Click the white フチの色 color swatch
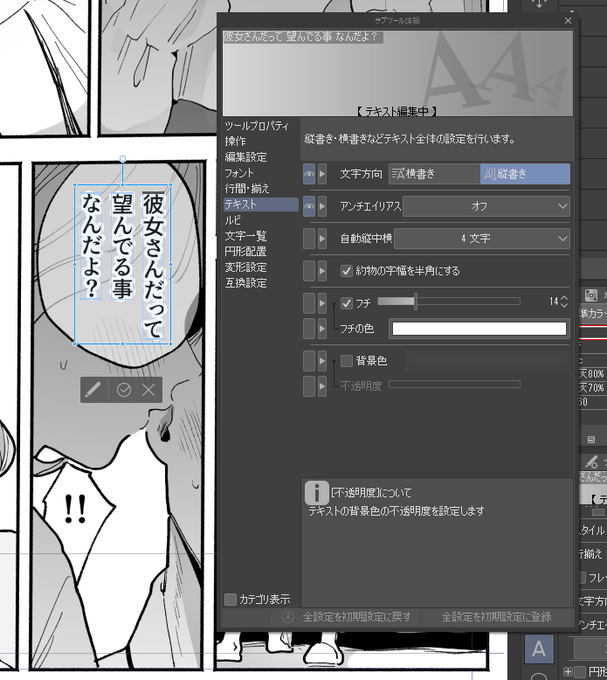Viewport: 607px width, 680px height. tap(480, 329)
